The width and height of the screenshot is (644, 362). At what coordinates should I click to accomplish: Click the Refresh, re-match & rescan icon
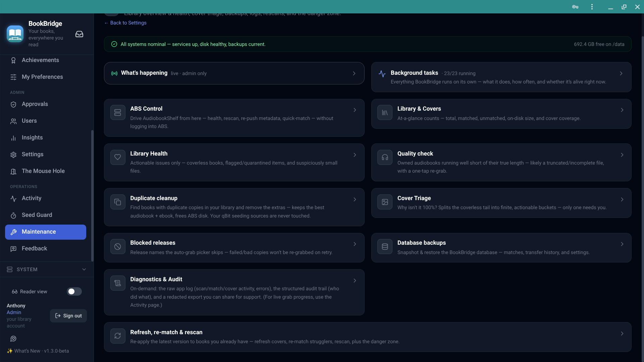[118, 336]
